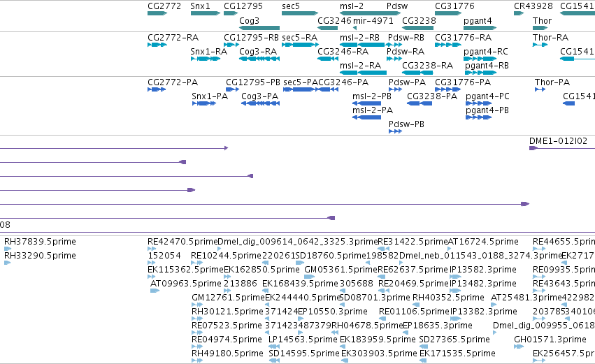Click the CG2772 gene label
This screenshot has height=364, width=595.
pyautogui.click(x=164, y=6)
